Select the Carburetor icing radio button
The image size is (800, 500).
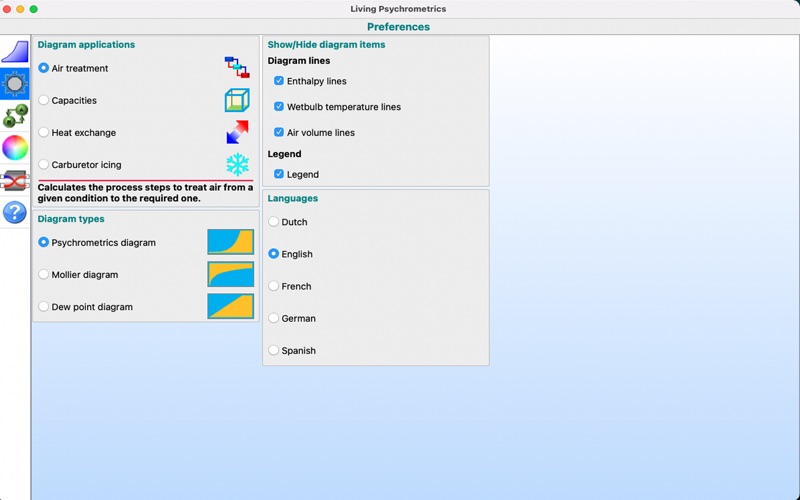[x=43, y=164]
